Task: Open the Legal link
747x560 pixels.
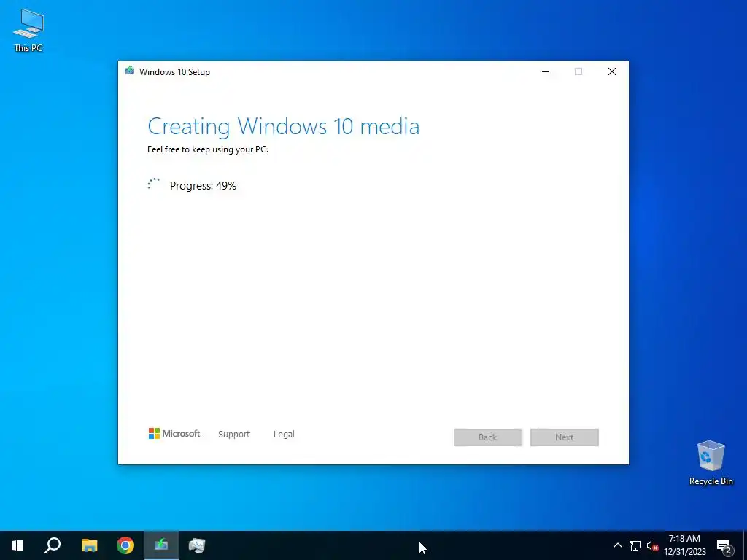Action: (x=284, y=435)
